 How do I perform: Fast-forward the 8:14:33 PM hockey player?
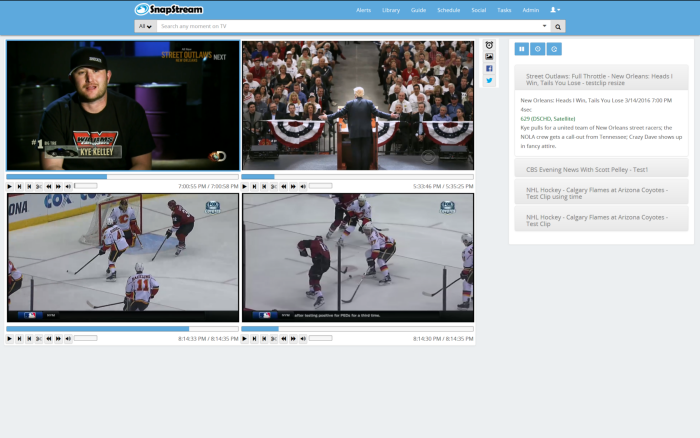tap(58, 339)
